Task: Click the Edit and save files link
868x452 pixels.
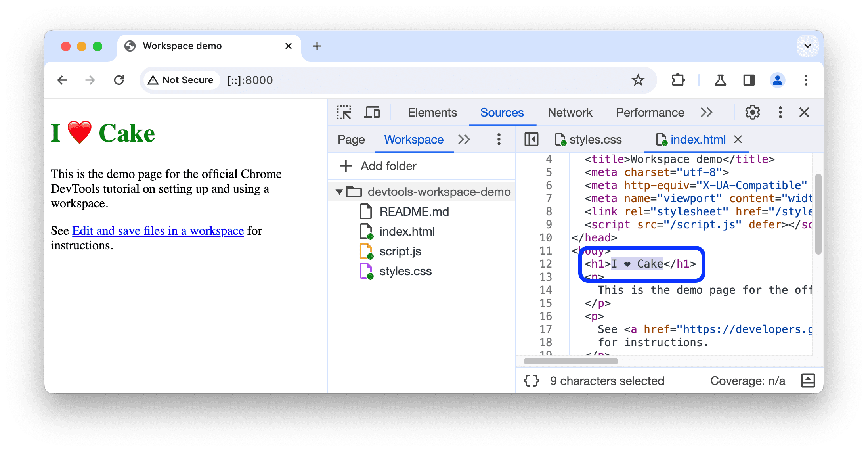Action: point(158,230)
